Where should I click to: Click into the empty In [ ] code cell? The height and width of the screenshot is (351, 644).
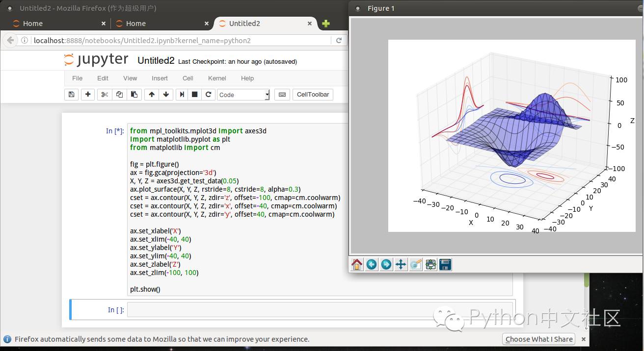click(320, 310)
